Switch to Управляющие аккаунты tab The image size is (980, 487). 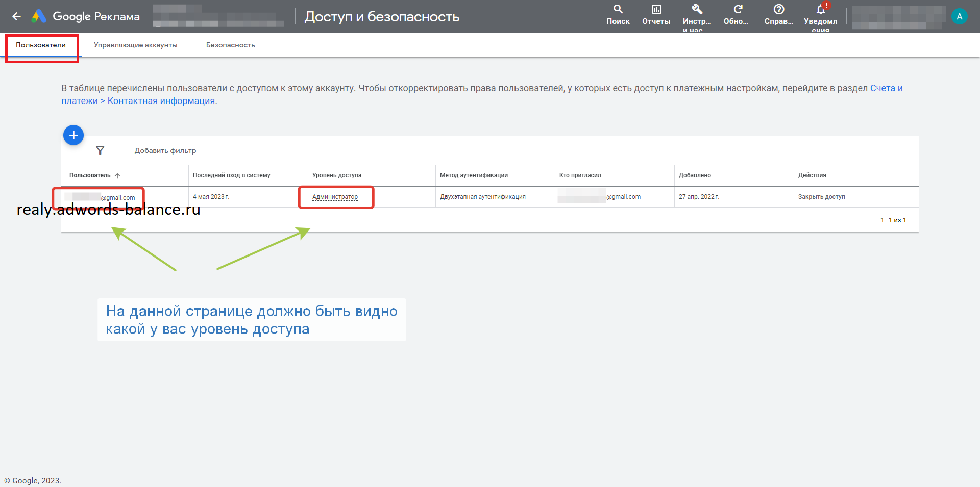[135, 45]
